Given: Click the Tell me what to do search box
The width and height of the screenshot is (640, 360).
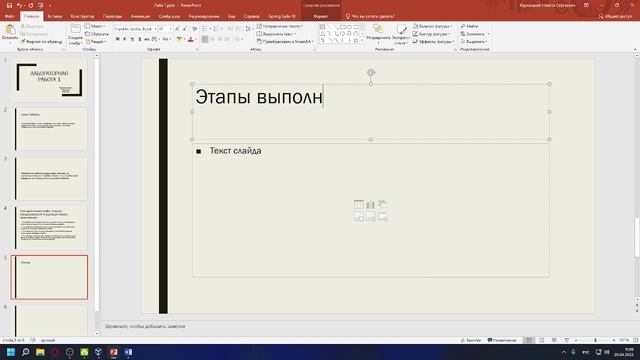Looking at the screenshot, I should (370, 16).
